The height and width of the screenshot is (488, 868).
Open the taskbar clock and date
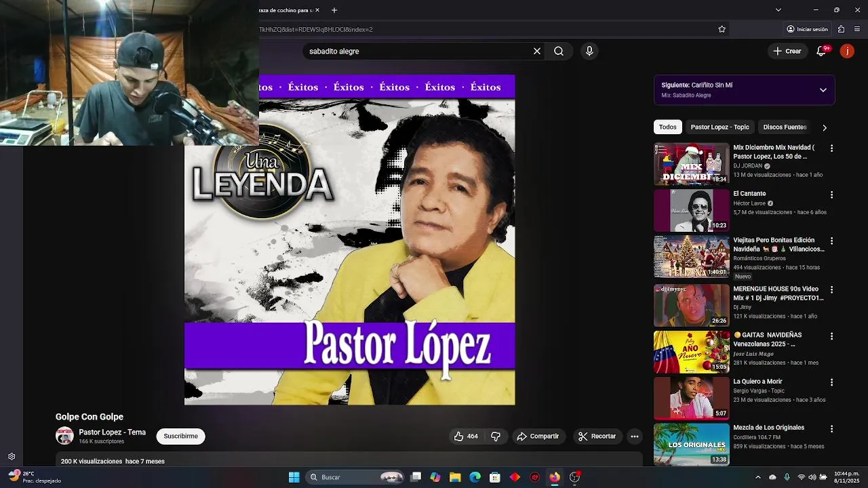point(847,477)
